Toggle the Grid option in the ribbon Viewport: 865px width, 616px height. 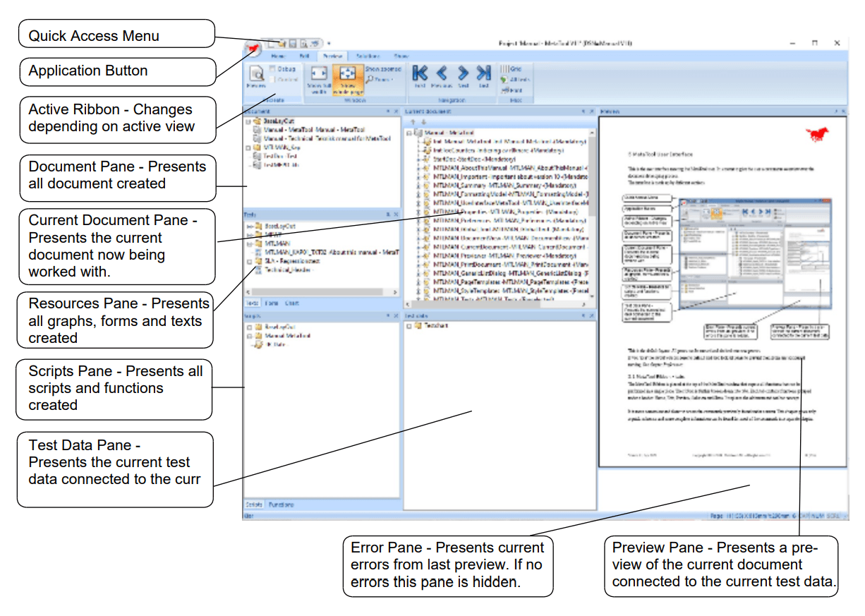click(510, 69)
